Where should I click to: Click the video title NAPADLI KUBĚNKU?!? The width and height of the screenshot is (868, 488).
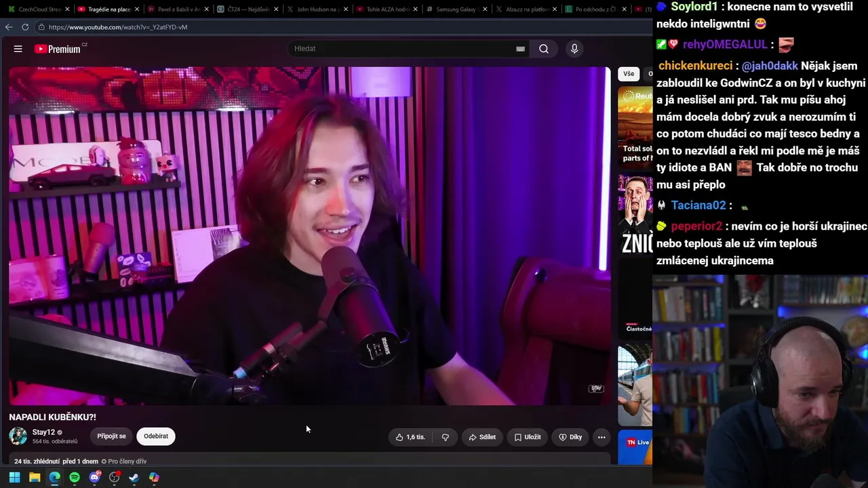(53, 417)
